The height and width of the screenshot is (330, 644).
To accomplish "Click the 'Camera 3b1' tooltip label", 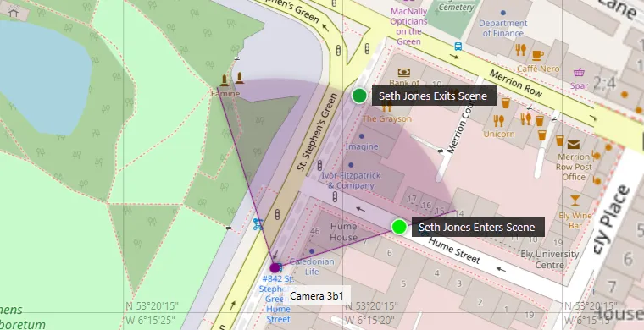I will (x=317, y=296).
